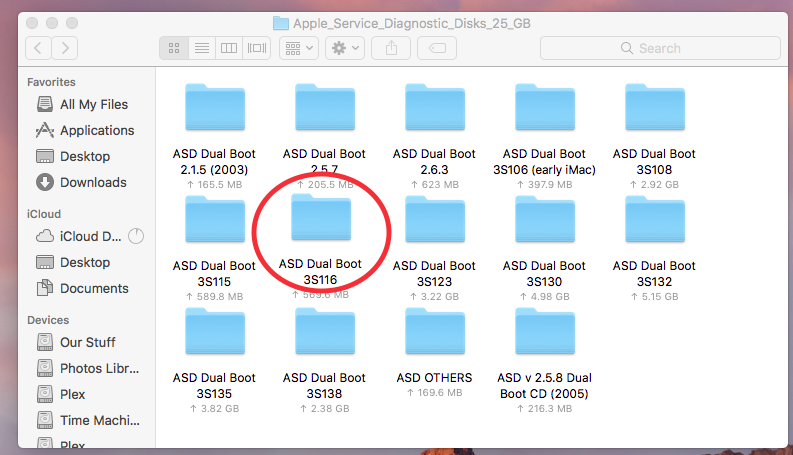The width and height of the screenshot is (793, 455).
Task: Click the Devices sidebar heading
Action: (48, 320)
